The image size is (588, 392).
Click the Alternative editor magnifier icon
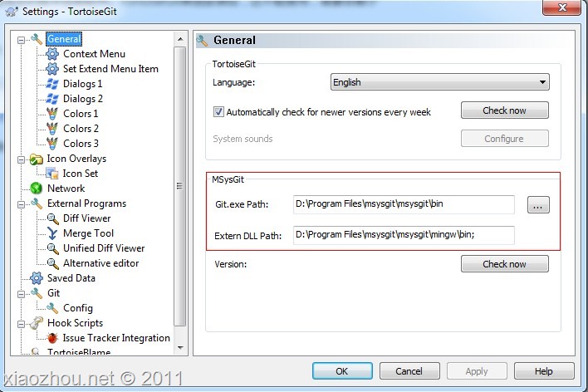(52, 264)
